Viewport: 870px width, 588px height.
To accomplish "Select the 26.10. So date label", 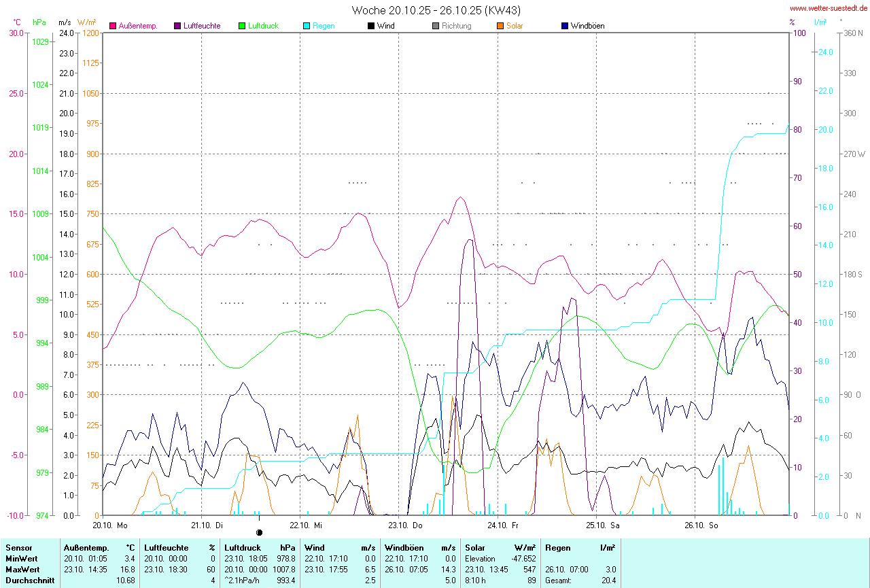I will tap(701, 525).
